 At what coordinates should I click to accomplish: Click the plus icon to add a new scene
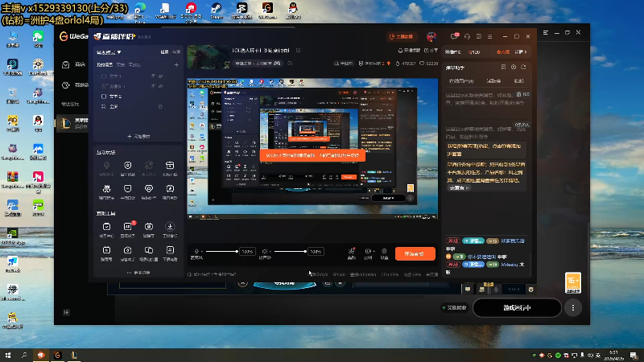coord(176,65)
